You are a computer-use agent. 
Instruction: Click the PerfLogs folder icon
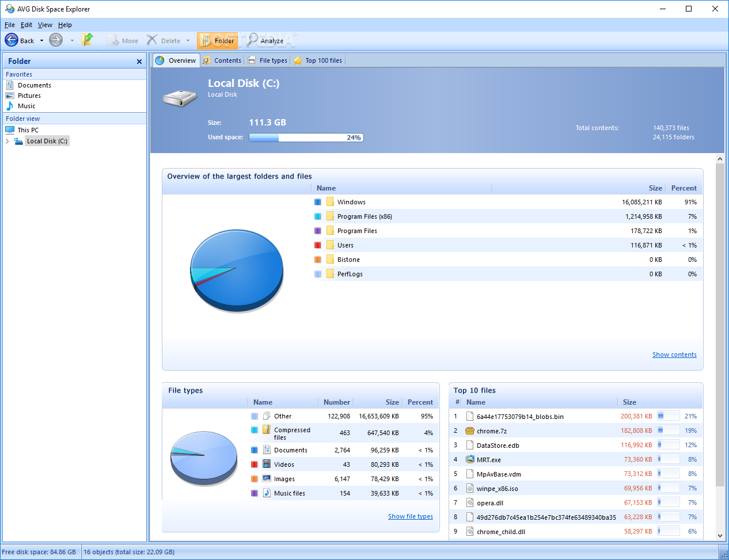click(x=330, y=273)
